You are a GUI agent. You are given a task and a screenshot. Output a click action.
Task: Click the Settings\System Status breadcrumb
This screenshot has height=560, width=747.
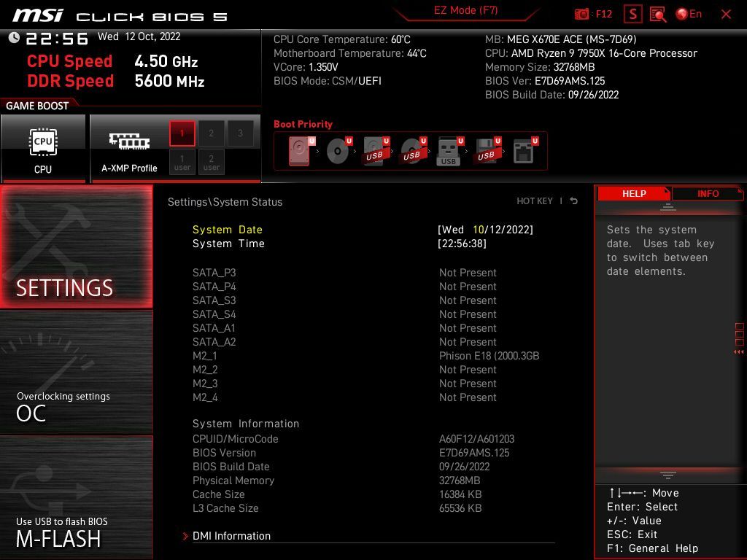coord(225,202)
